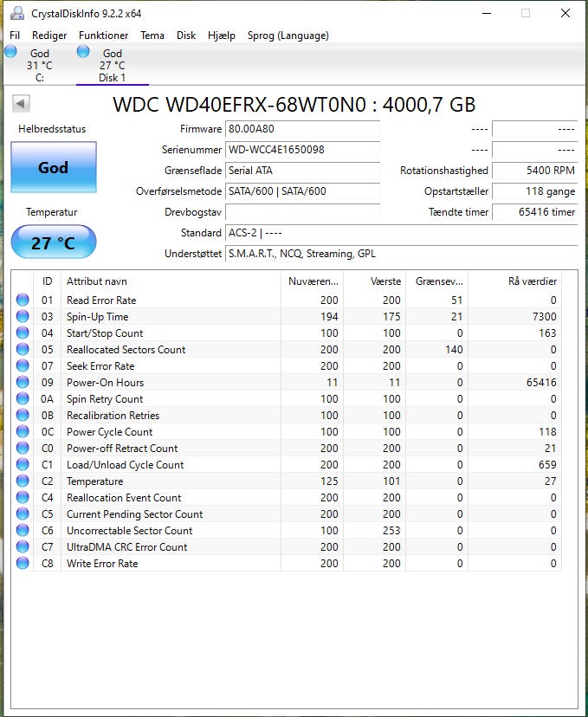Click the Grænsev... column header
Image resolution: width=588 pixels, height=717 pixels.
coord(437,281)
